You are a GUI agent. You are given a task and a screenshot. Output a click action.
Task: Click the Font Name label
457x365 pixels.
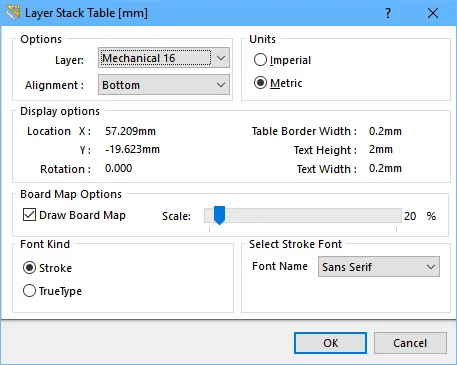(280, 266)
